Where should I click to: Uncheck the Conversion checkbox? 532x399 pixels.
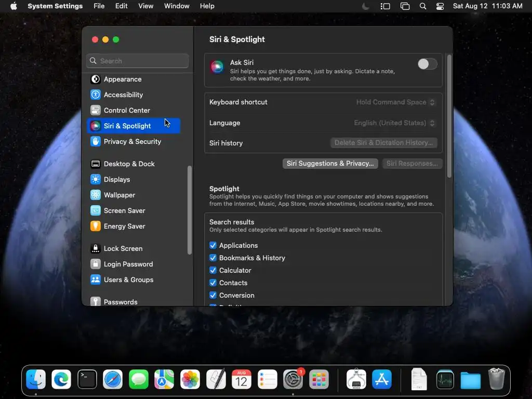[x=212, y=295]
